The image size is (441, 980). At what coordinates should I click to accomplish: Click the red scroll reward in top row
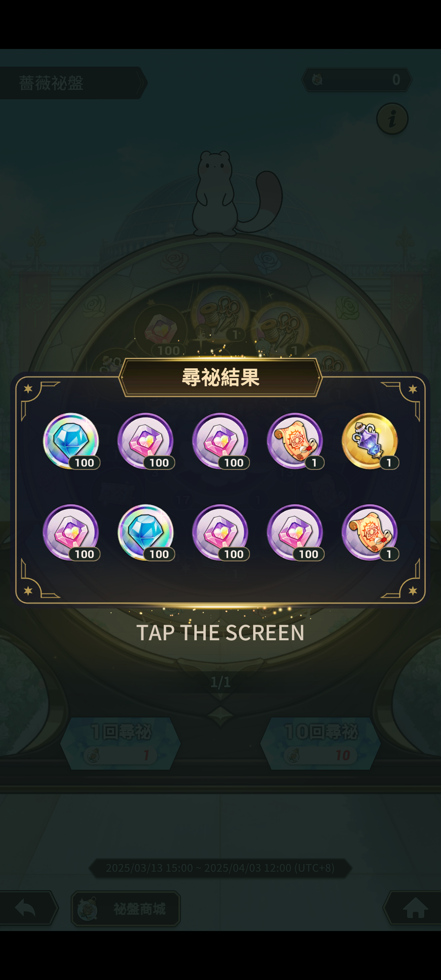point(295,441)
